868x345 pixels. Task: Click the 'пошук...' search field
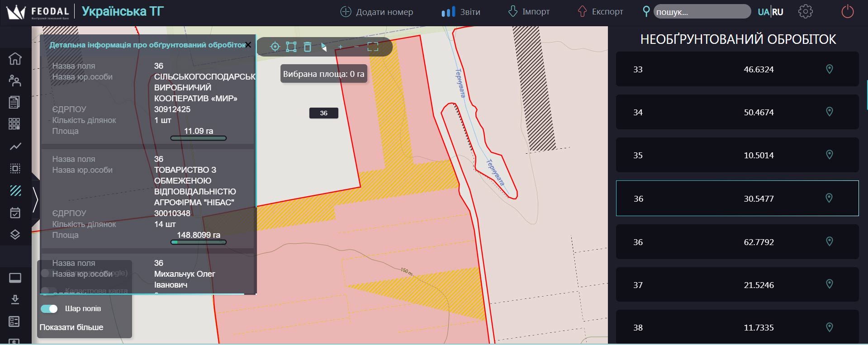[x=702, y=12]
